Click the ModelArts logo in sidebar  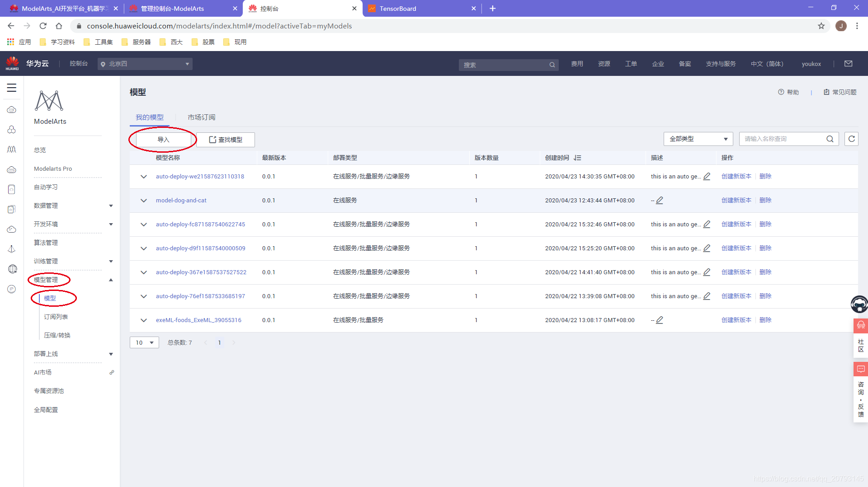click(x=49, y=101)
